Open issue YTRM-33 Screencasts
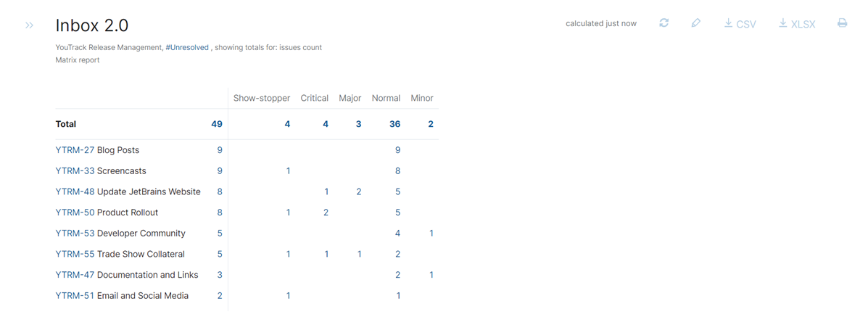 click(x=75, y=171)
